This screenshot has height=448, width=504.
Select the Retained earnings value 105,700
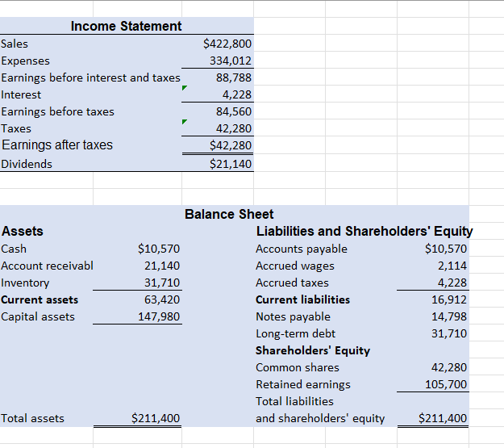[x=433, y=384]
